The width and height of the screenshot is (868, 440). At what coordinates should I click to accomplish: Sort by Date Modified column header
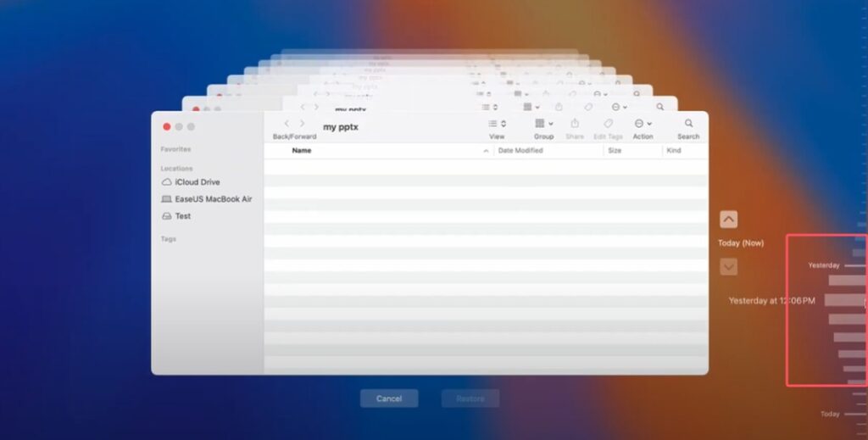point(520,151)
